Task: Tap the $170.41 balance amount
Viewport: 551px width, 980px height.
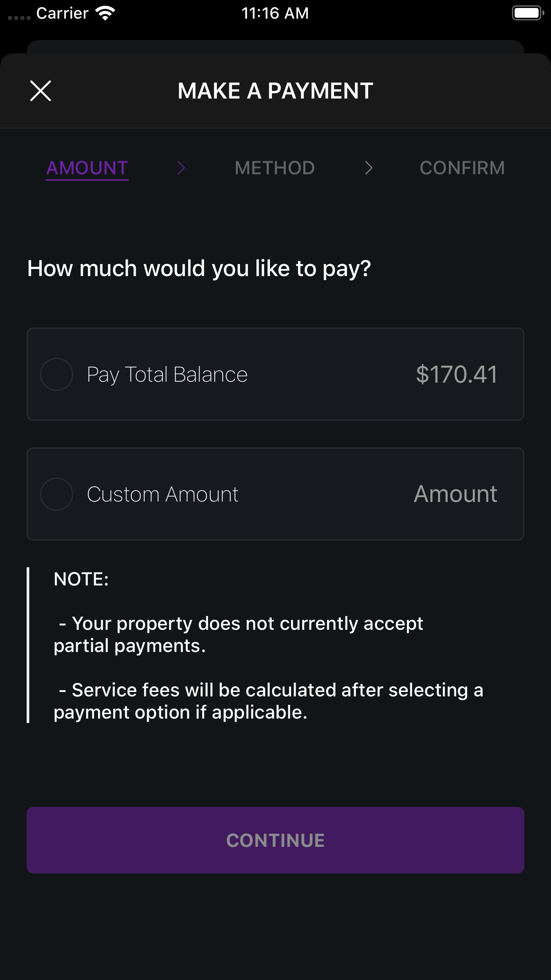Action: pyautogui.click(x=457, y=374)
